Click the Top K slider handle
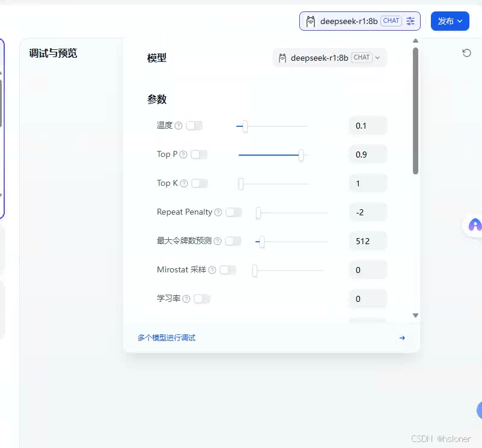 click(x=241, y=184)
